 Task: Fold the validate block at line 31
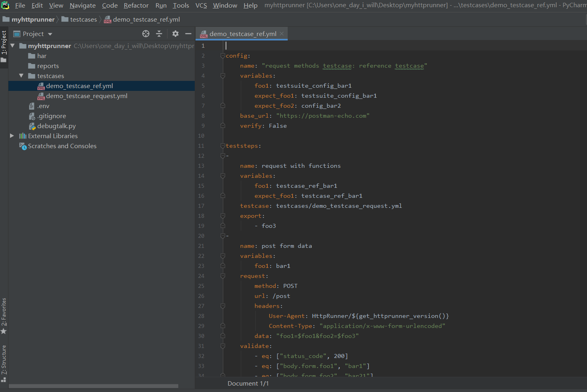point(223,346)
